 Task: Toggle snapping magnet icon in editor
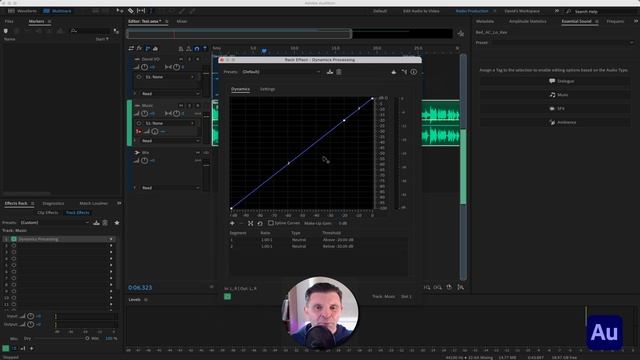[197, 49]
